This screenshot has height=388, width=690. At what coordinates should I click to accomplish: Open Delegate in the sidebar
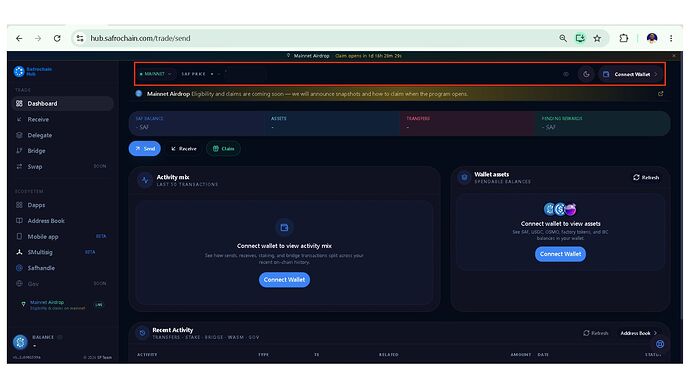(62, 135)
